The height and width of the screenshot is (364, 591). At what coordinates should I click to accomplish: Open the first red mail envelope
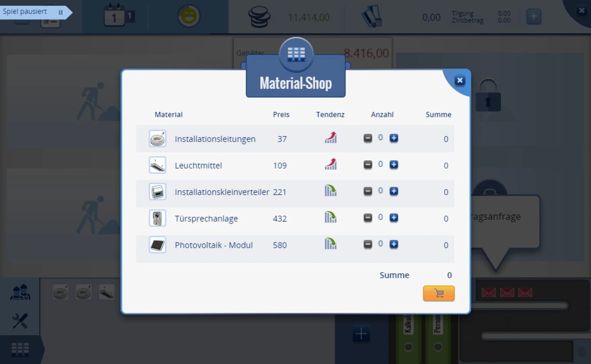tap(489, 292)
